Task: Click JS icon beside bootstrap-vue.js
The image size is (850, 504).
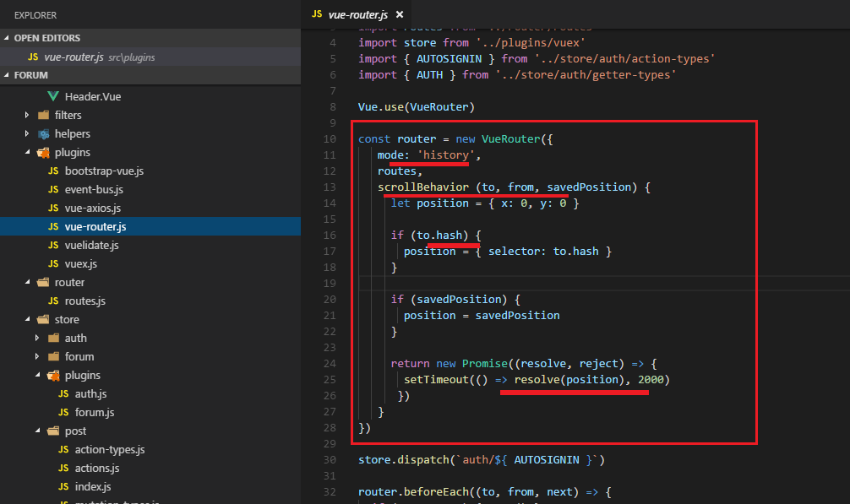Action: [53, 171]
